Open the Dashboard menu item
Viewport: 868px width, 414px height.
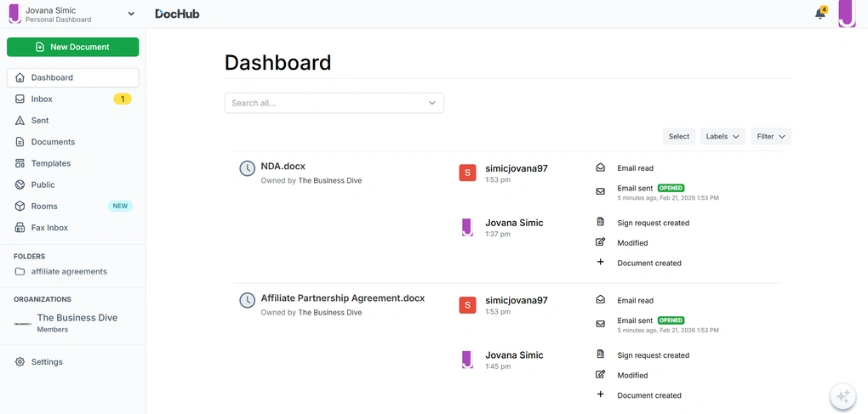tap(72, 77)
